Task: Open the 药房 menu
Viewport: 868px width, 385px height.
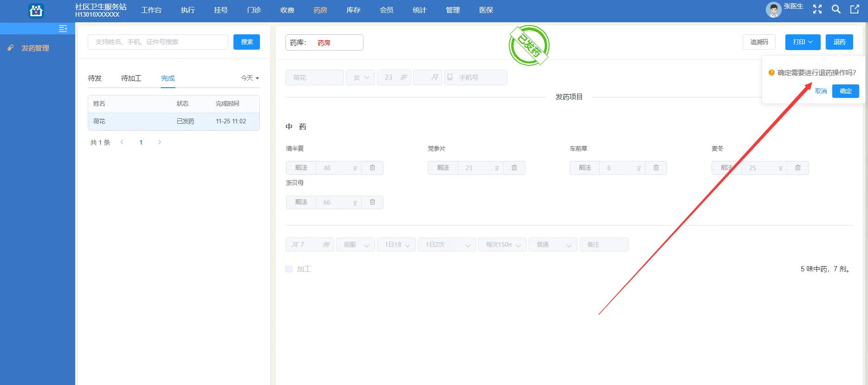Action: 320,10
